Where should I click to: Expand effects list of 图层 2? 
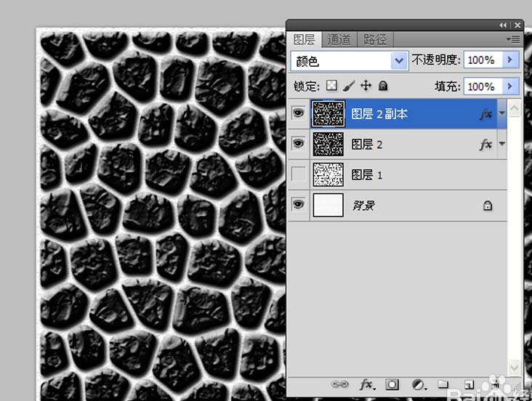(x=501, y=144)
